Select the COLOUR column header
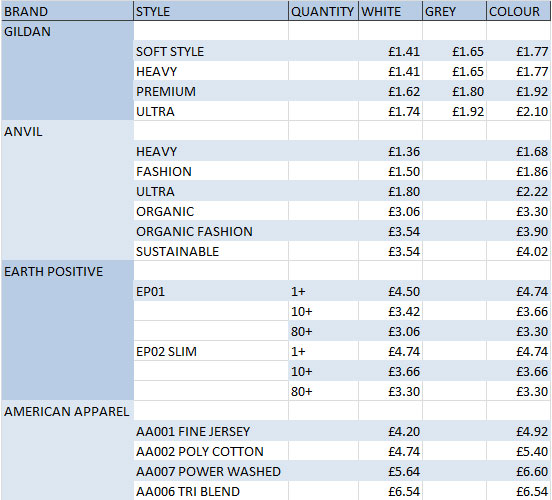Viewport: 552px width, 500px height. tap(519, 11)
